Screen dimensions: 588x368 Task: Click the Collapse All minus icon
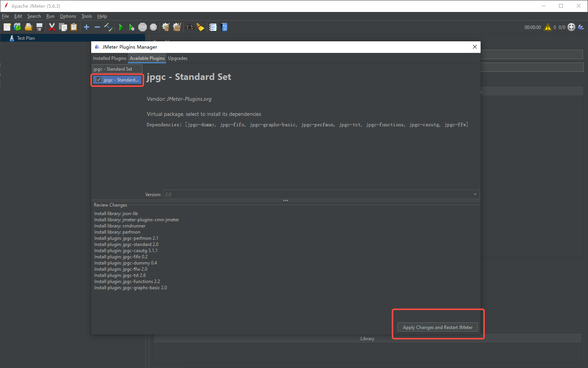(97, 27)
